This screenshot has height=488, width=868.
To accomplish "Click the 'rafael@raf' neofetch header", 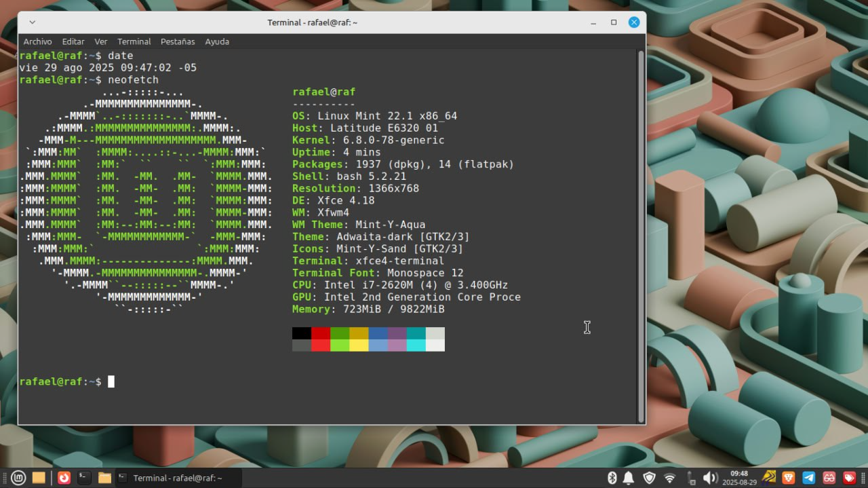I will (x=323, y=92).
